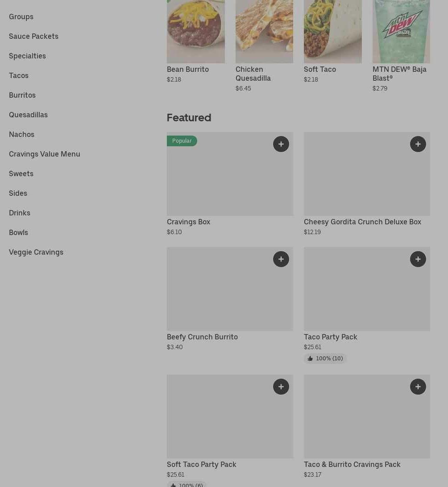The height and width of the screenshot is (487, 448).
Task: Add Taco Party Pack via plus icon
Action: (418, 259)
